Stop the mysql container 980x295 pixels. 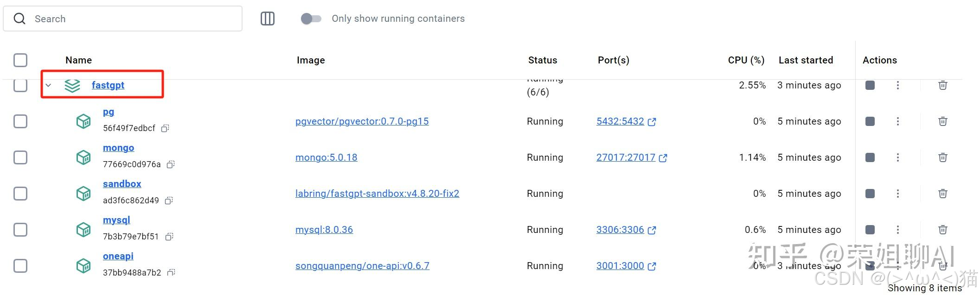click(x=870, y=230)
